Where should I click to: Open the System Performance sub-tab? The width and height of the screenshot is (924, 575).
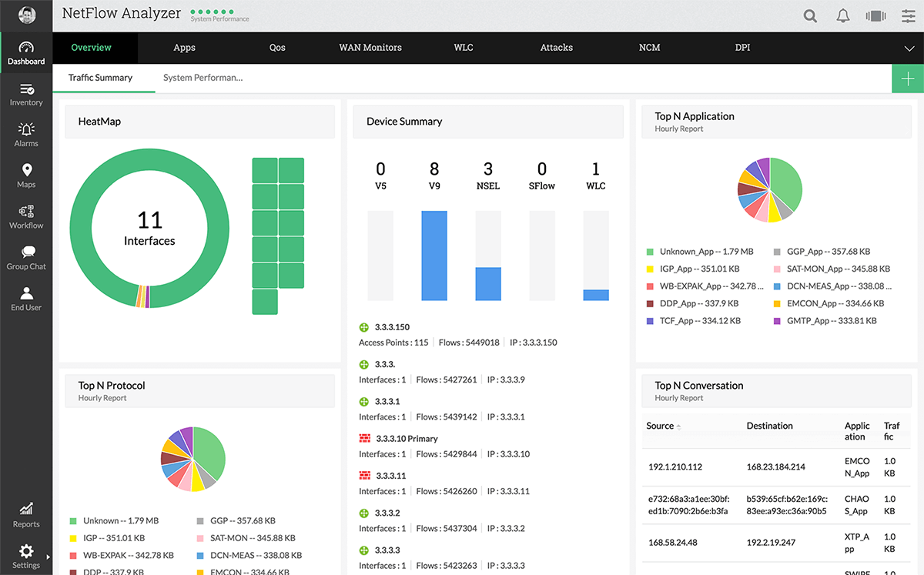tap(203, 78)
